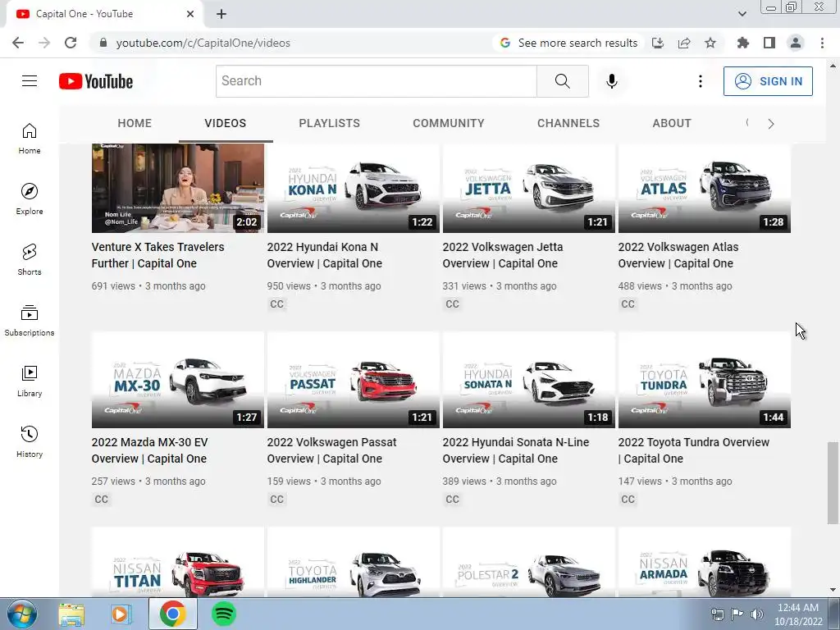Click the SIGN IN button
The width and height of the screenshot is (840, 630).
tap(768, 81)
